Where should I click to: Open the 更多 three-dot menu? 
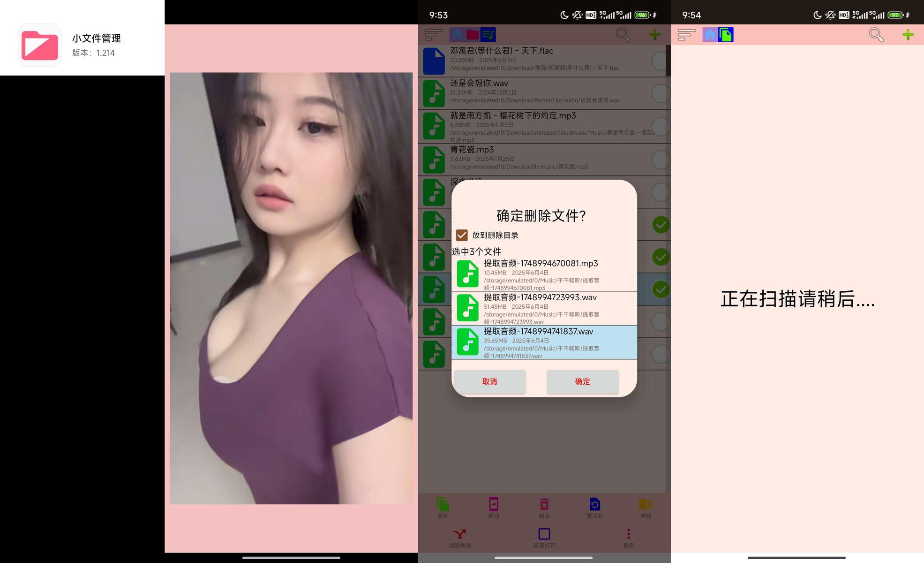[628, 534]
